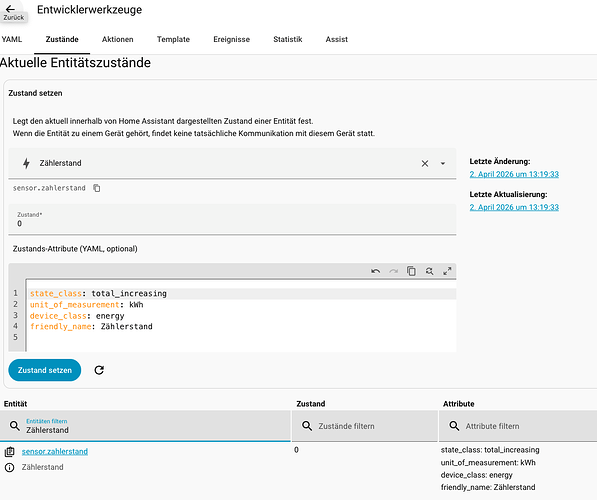Switch to the Statistik tab
The width and height of the screenshot is (597, 500).
[288, 39]
